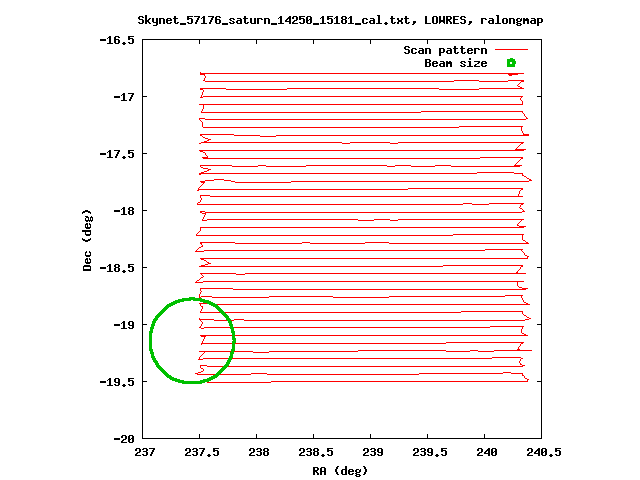The height and width of the screenshot is (480, 640).
Task: Click the 237.5 RA tick label
Action: pos(202,452)
